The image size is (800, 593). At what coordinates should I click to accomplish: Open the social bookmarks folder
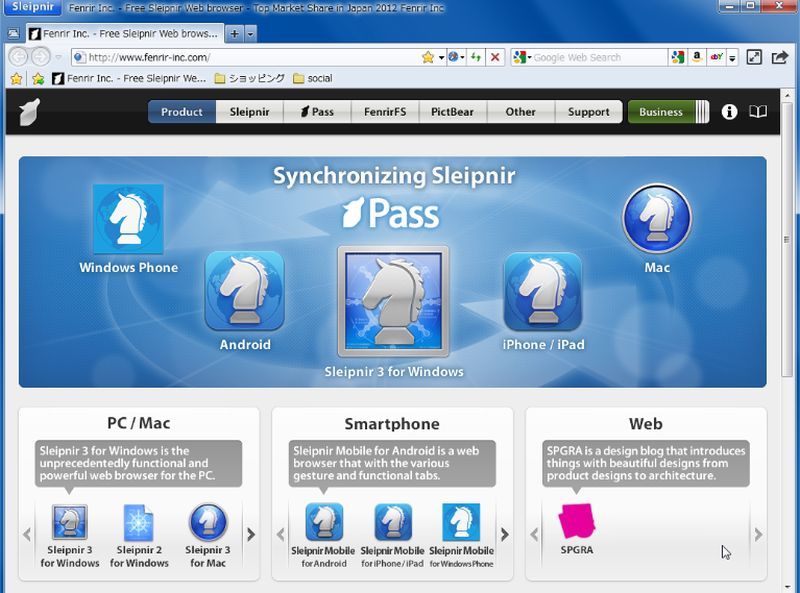313,78
